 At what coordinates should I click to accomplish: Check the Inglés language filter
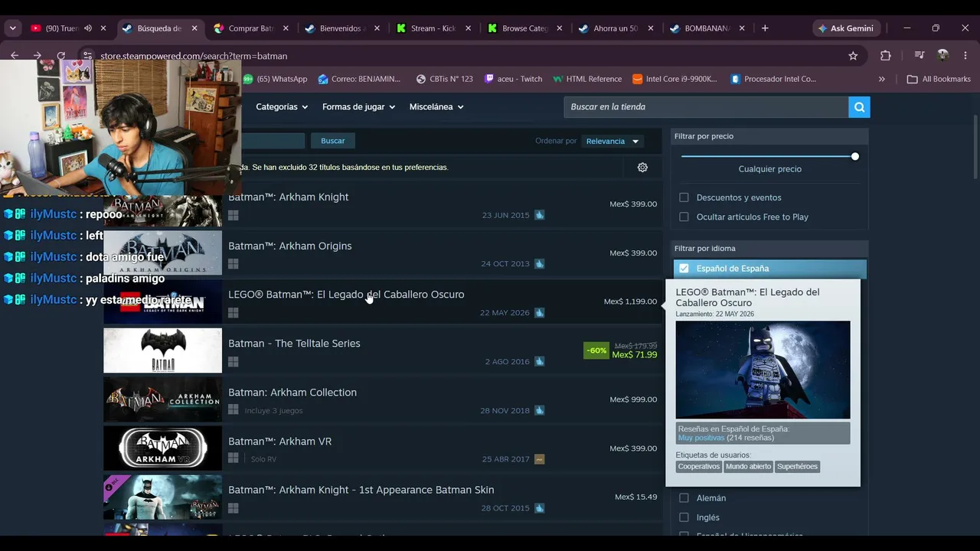[684, 518]
